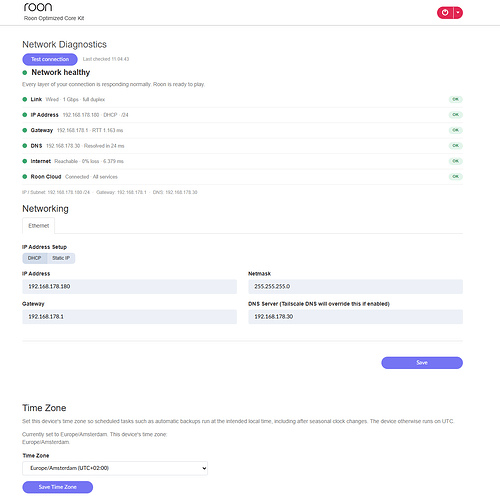Click the Save Time Zone button

click(x=58, y=487)
